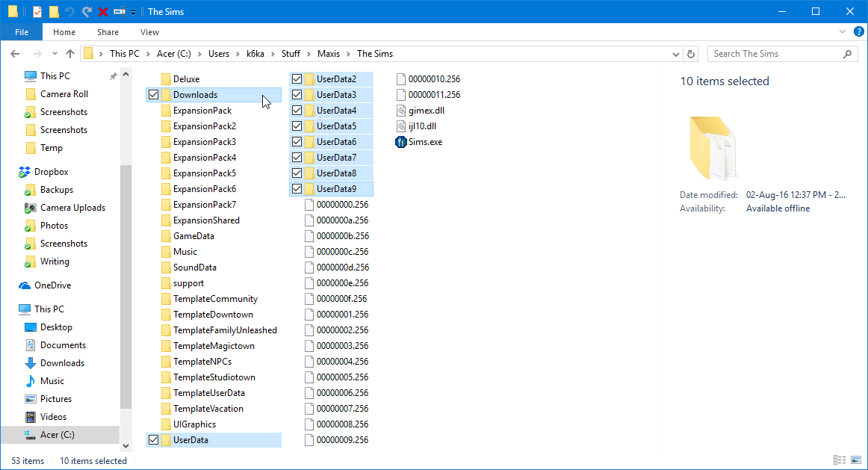Select the ExpansionPack7 folder
This screenshot has height=470, width=868.
coord(198,205)
